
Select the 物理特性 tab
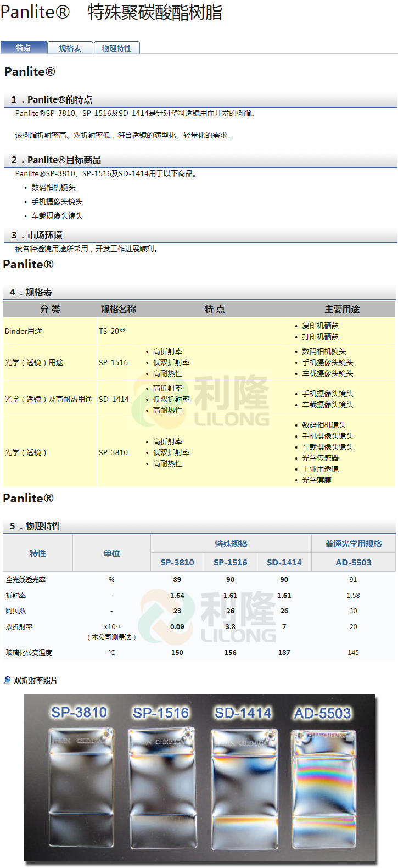click(x=116, y=48)
